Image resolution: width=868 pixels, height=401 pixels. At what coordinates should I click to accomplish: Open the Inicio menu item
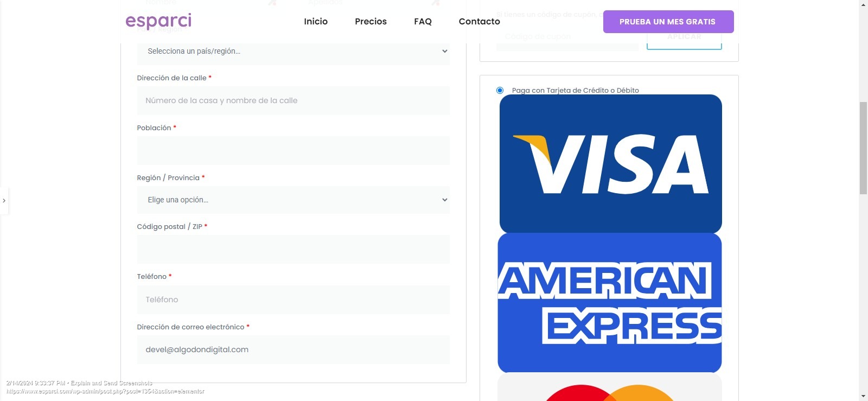(x=316, y=22)
